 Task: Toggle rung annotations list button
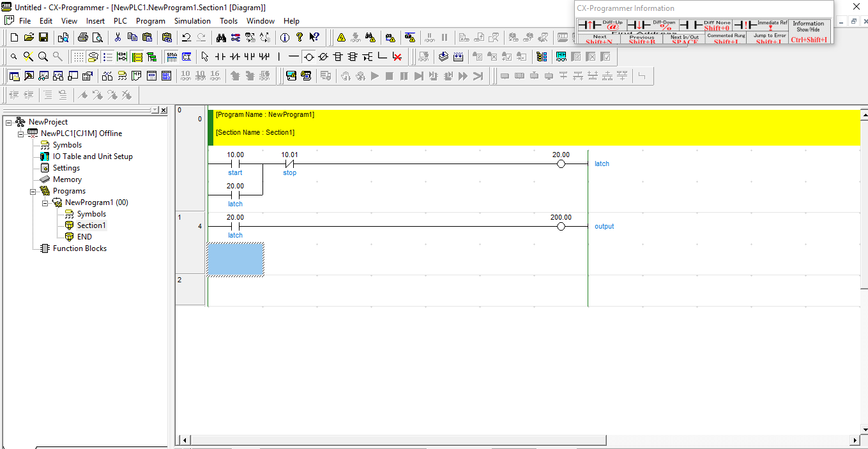tap(107, 56)
